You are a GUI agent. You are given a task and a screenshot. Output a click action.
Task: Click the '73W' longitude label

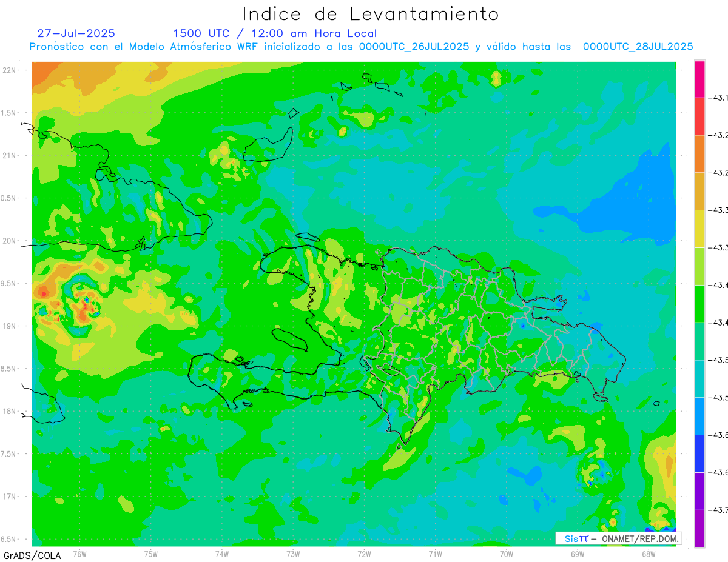(293, 554)
